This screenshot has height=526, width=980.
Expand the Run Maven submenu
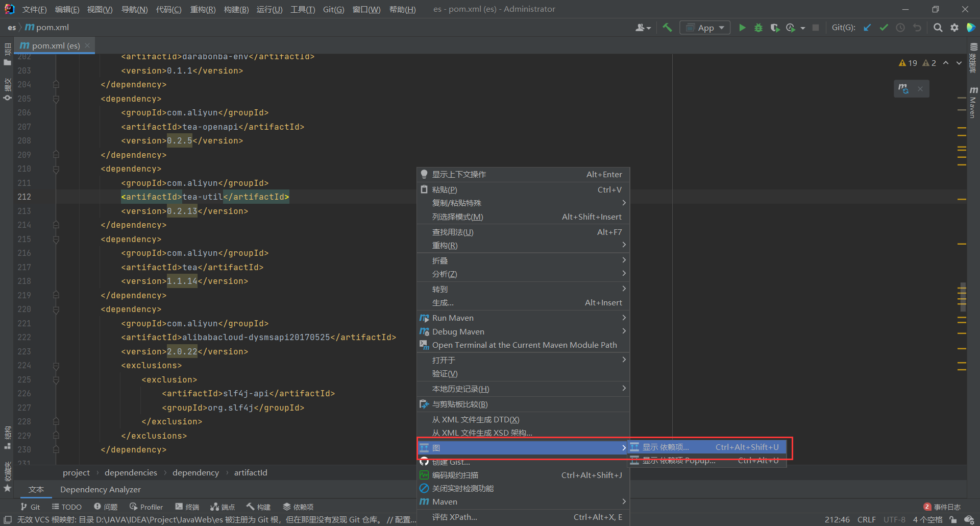pos(523,318)
